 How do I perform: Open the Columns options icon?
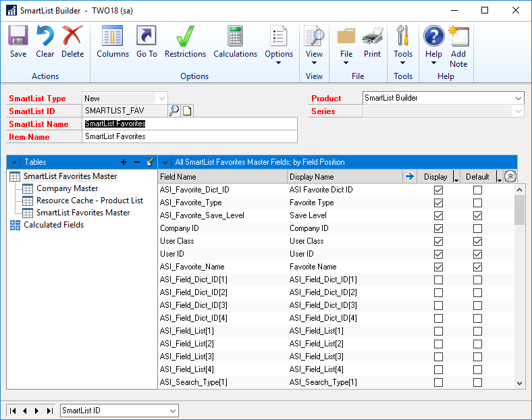click(112, 36)
